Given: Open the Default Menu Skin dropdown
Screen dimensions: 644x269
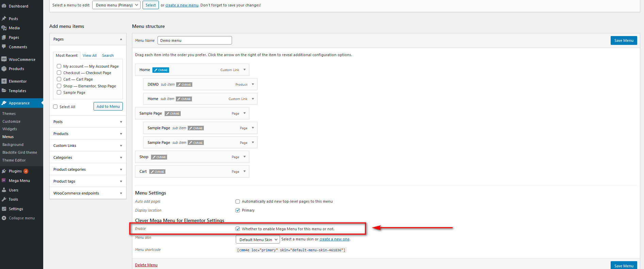Looking at the screenshot, I should tap(258, 239).
